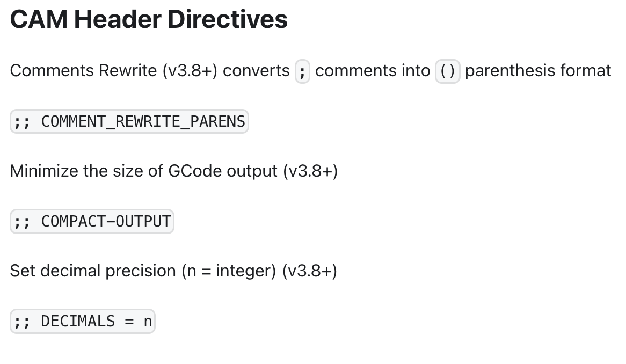
Task: Click the double semicolons before COMPACT-OUTPUT
Action: click(x=21, y=222)
